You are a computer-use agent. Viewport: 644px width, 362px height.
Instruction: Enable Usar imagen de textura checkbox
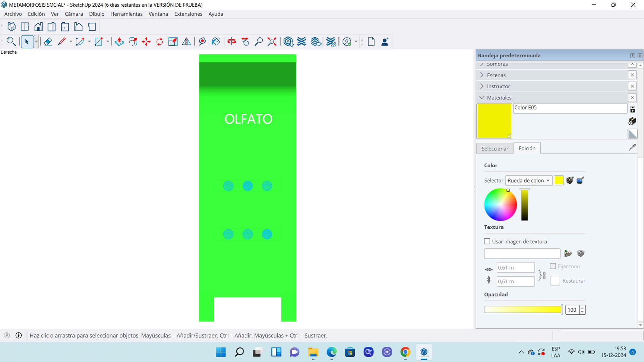(487, 241)
